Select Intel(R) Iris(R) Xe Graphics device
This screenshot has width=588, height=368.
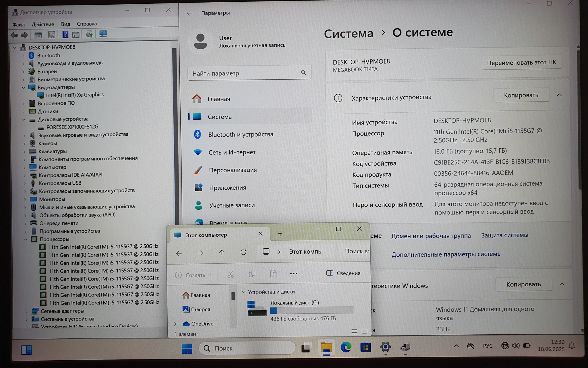point(75,95)
